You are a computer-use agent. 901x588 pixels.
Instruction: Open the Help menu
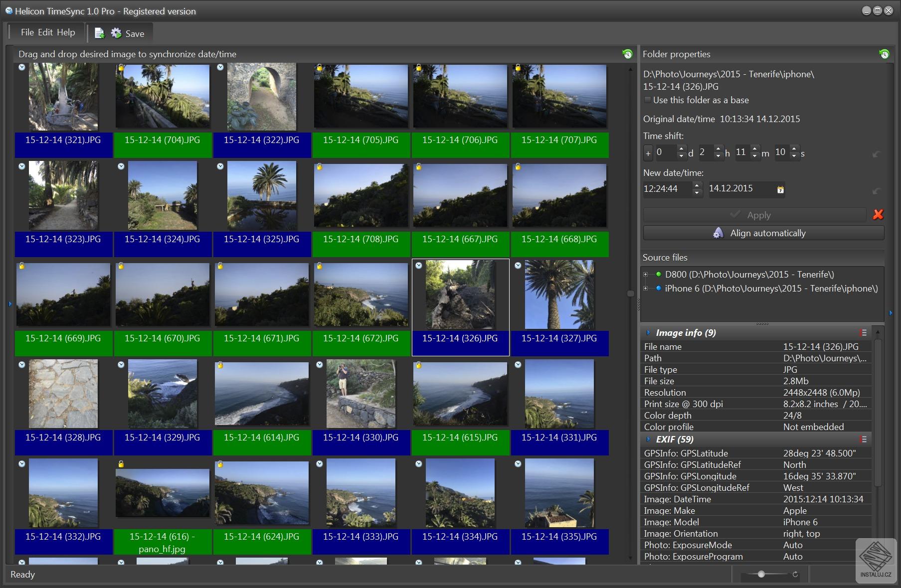click(65, 32)
